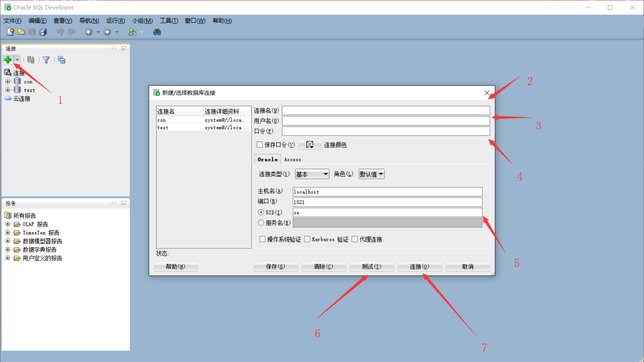Click the Undo arrow toolbar icon
The height and width of the screenshot is (362, 644).
60,32
